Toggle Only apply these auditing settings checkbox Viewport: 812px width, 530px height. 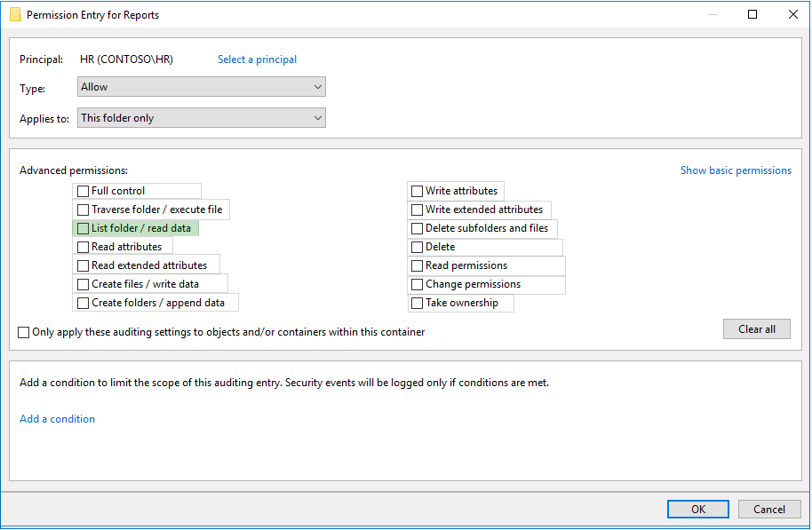[x=24, y=332]
